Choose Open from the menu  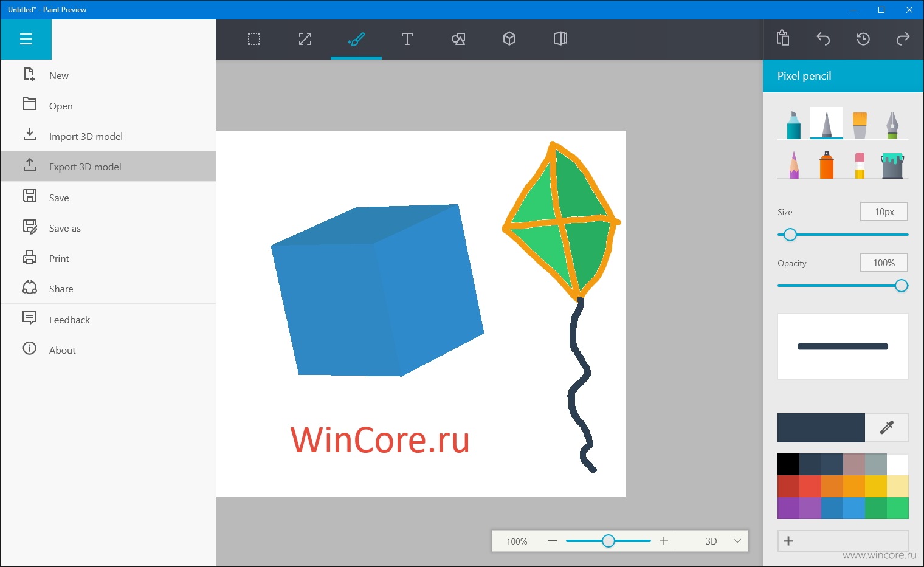[x=108, y=106]
